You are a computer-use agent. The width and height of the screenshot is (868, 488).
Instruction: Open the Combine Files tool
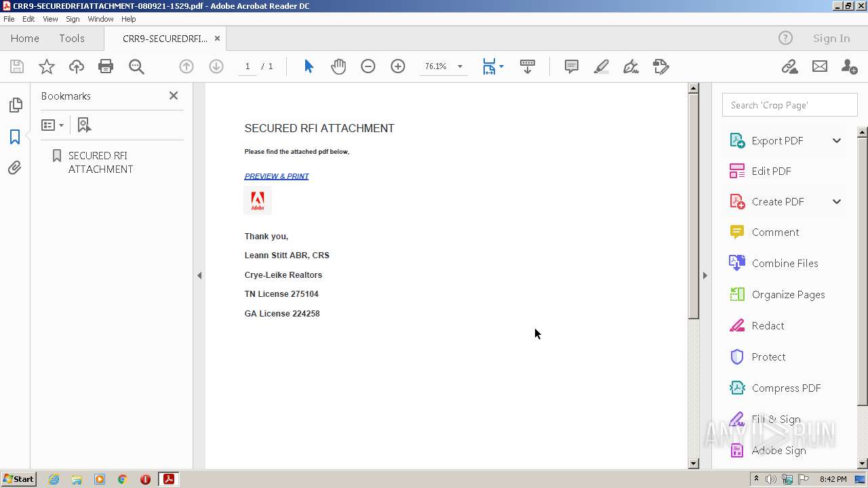785,263
